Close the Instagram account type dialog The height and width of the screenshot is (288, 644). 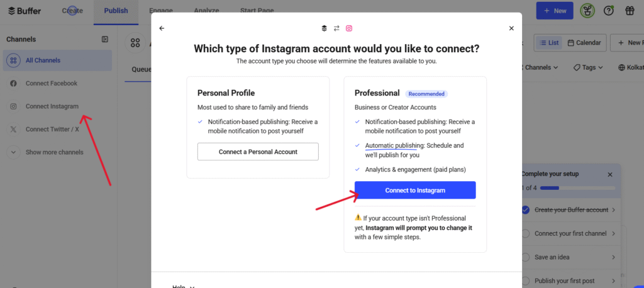(x=511, y=28)
